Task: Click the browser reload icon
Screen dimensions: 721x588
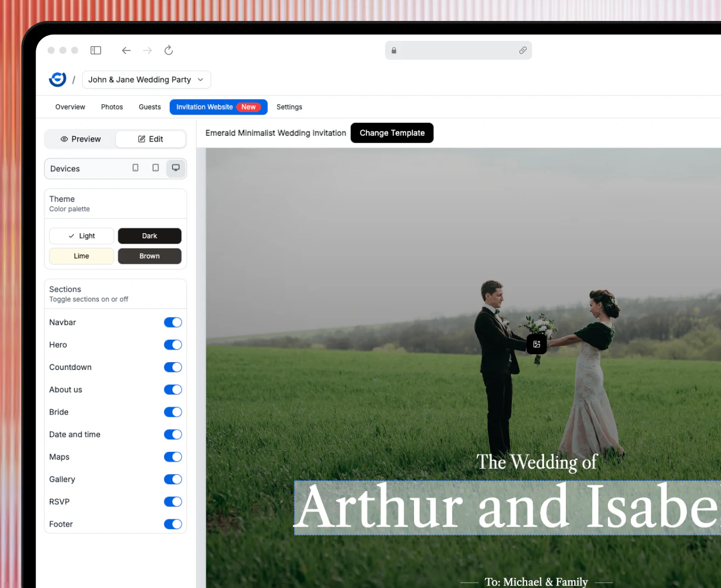Action: coord(169,50)
